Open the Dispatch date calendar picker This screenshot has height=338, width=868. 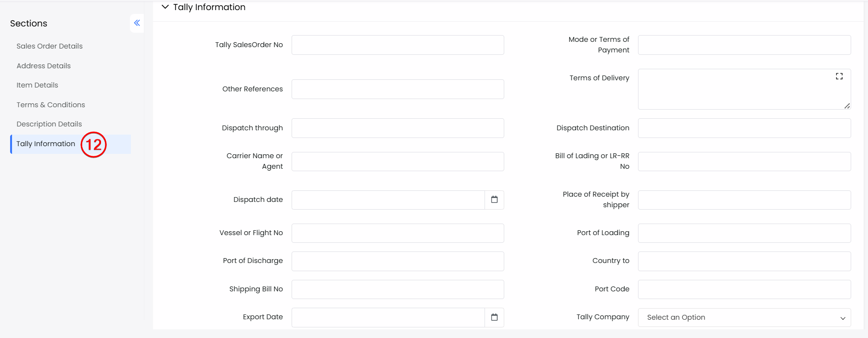pos(494,200)
